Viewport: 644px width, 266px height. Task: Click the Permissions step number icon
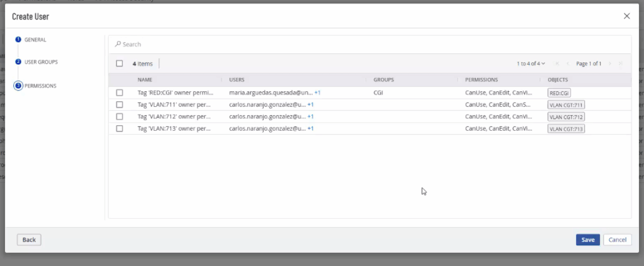click(18, 86)
